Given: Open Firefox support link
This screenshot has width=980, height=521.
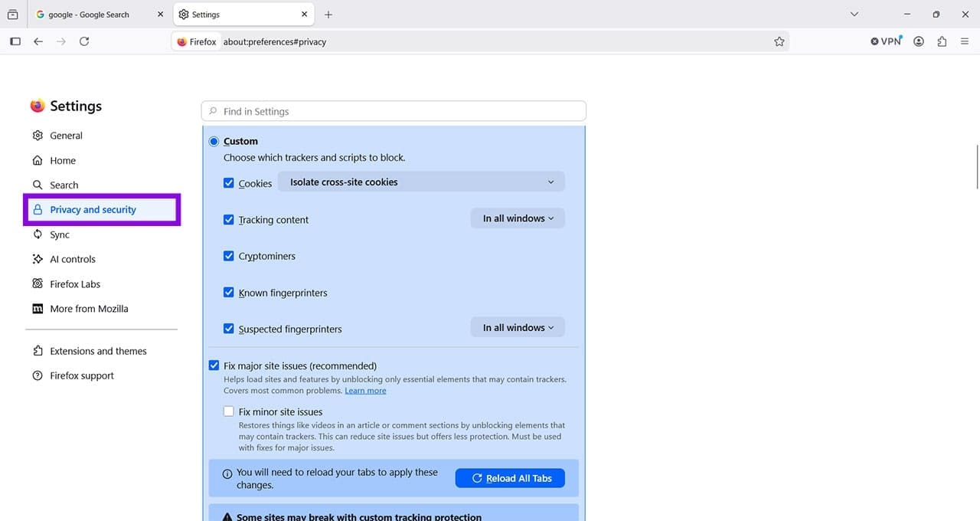Looking at the screenshot, I should click(x=102, y=375).
